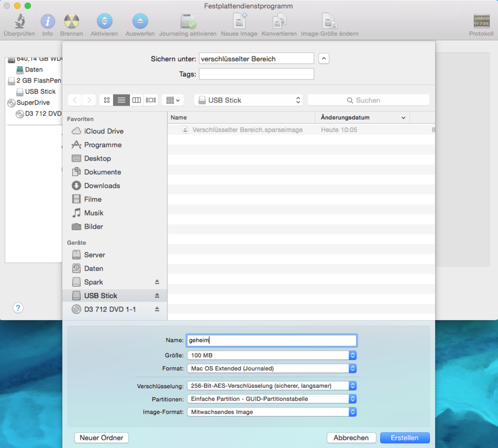Click the Auswerfen eject toolbar icon
Image resolution: width=498 pixels, height=448 pixels.
point(140,22)
